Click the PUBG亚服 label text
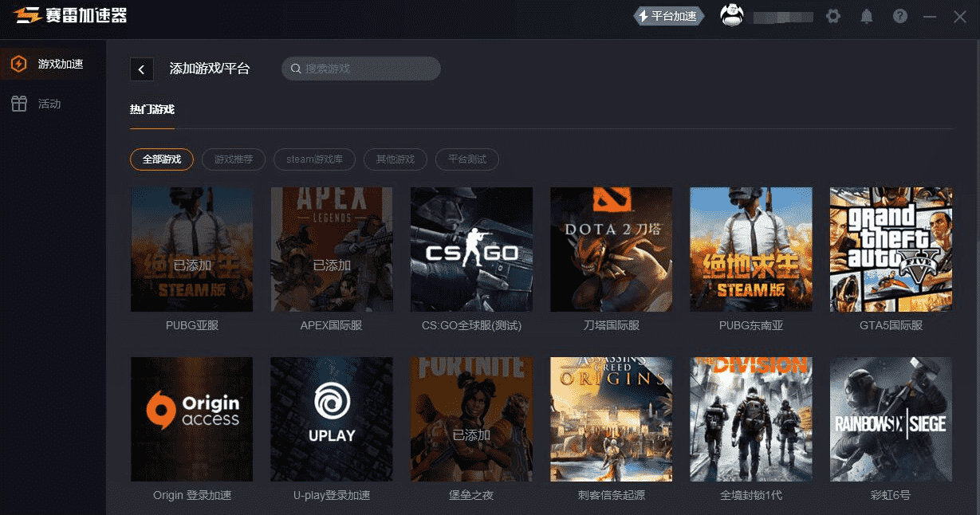 [192, 325]
